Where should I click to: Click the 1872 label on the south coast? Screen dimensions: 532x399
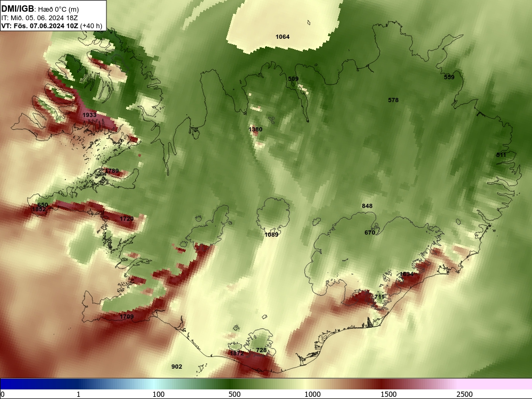tap(237, 353)
